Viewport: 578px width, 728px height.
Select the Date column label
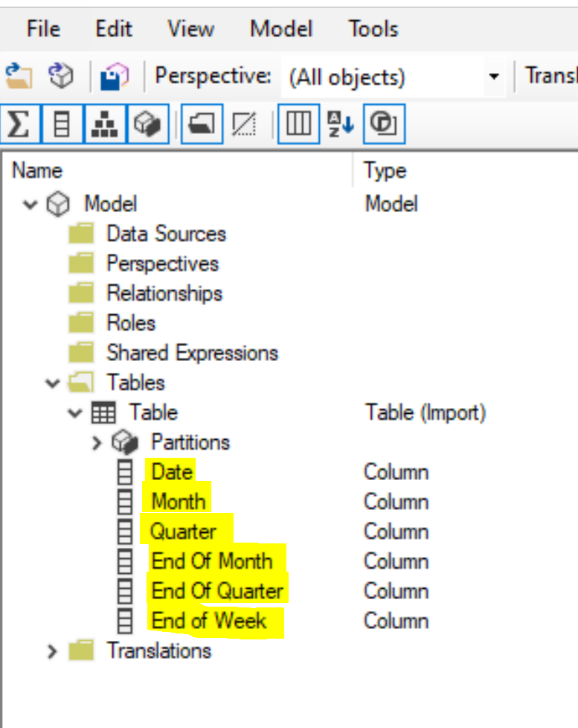172,472
